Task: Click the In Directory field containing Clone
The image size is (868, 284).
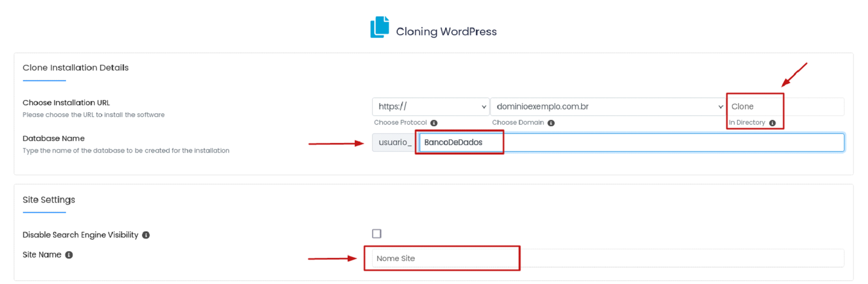Action: coord(785,107)
